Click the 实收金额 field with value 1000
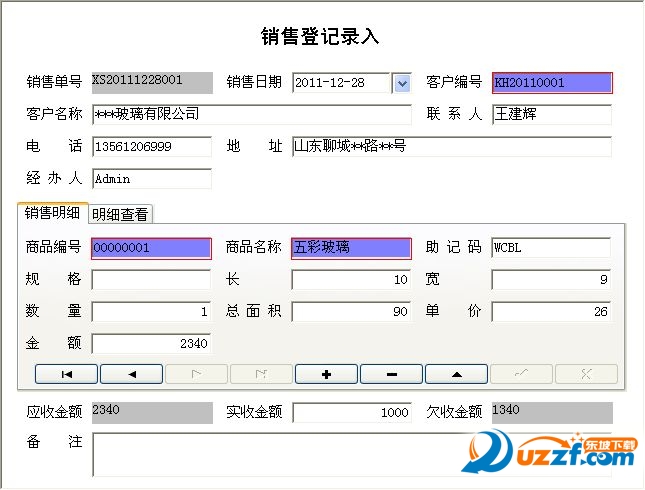The image size is (645, 490). pos(352,413)
